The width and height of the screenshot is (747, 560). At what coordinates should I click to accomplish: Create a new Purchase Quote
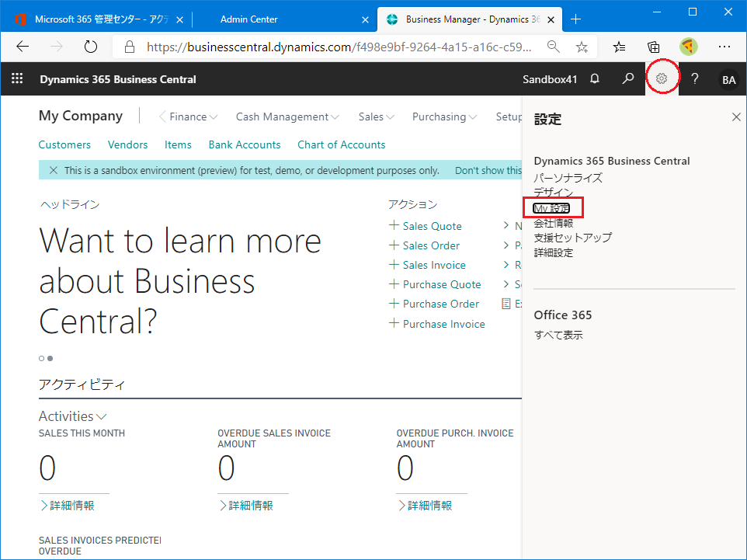(x=435, y=284)
